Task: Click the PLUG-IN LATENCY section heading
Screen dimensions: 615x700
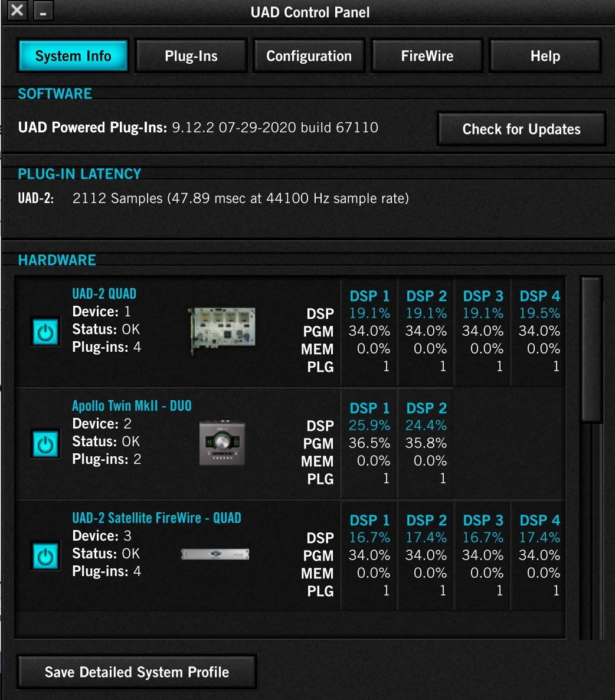Action: tap(80, 174)
